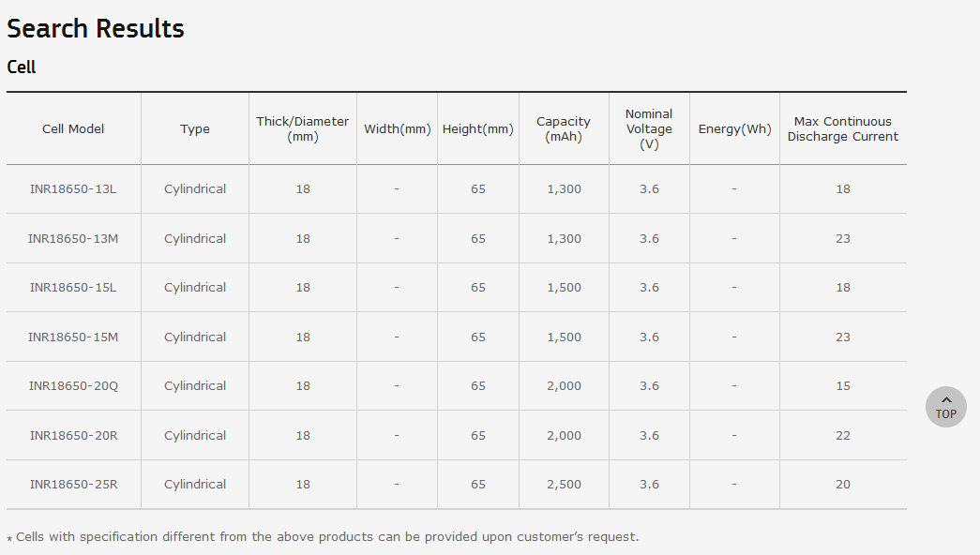Click the Thick/Diameter (mm) column header
The image size is (980, 555).
click(303, 128)
